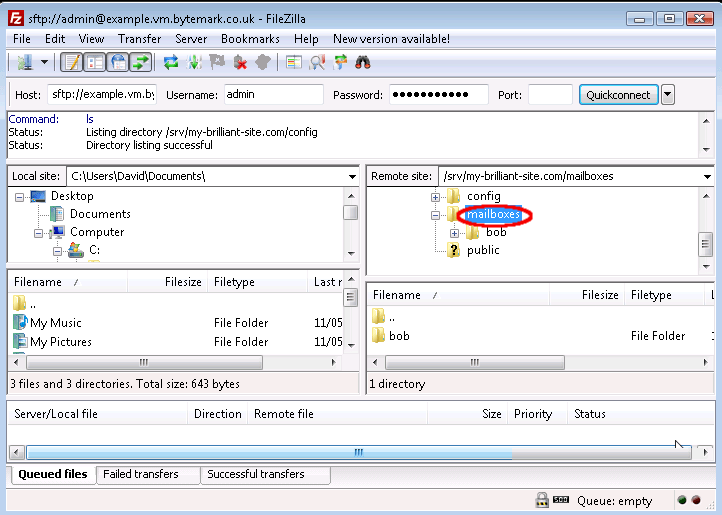
Task: Open the Site Manager icon
Action: (x=25, y=62)
